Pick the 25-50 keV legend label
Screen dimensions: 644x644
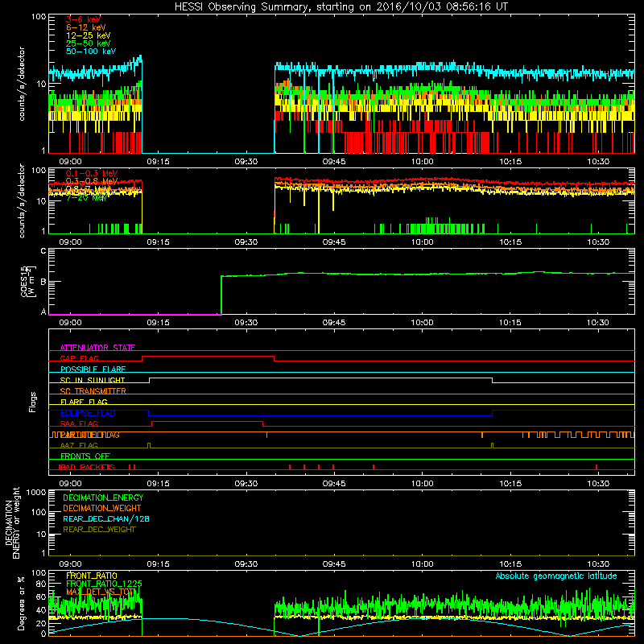pos(89,43)
